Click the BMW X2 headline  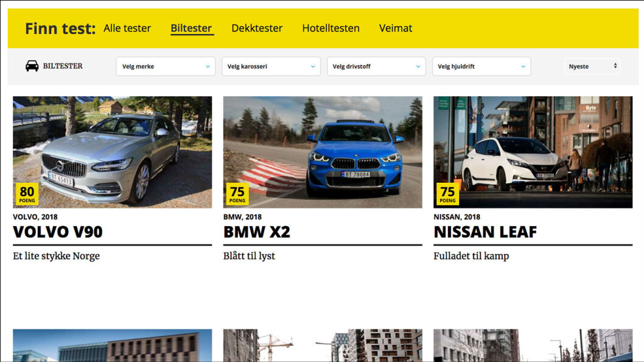pyautogui.click(x=257, y=232)
